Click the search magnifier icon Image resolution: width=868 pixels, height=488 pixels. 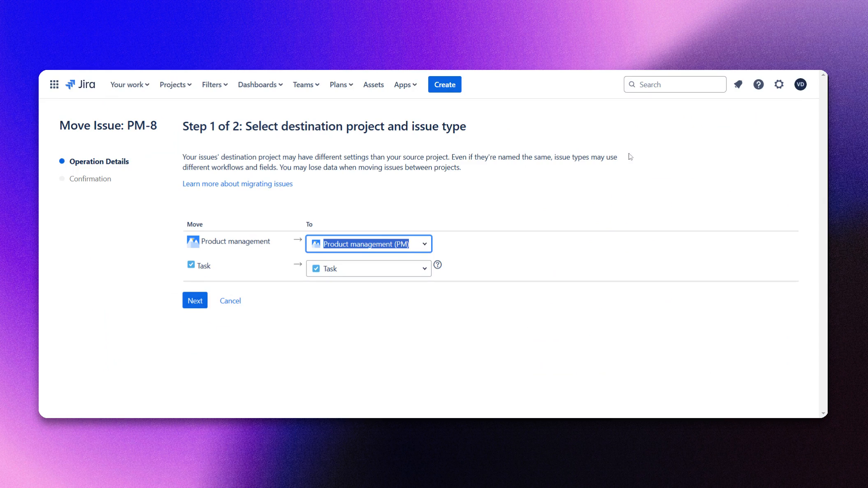[633, 84]
